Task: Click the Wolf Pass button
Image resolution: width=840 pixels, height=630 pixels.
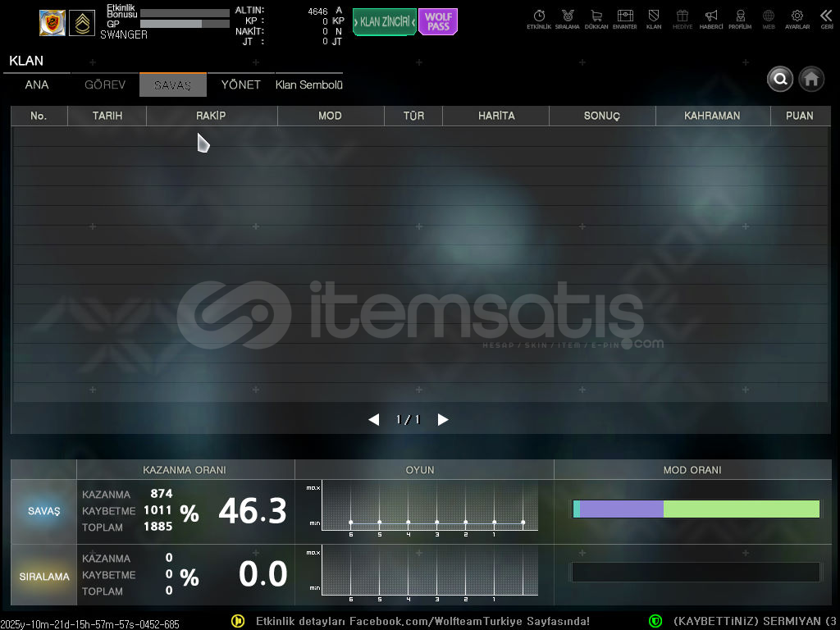Action: click(x=438, y=22)
